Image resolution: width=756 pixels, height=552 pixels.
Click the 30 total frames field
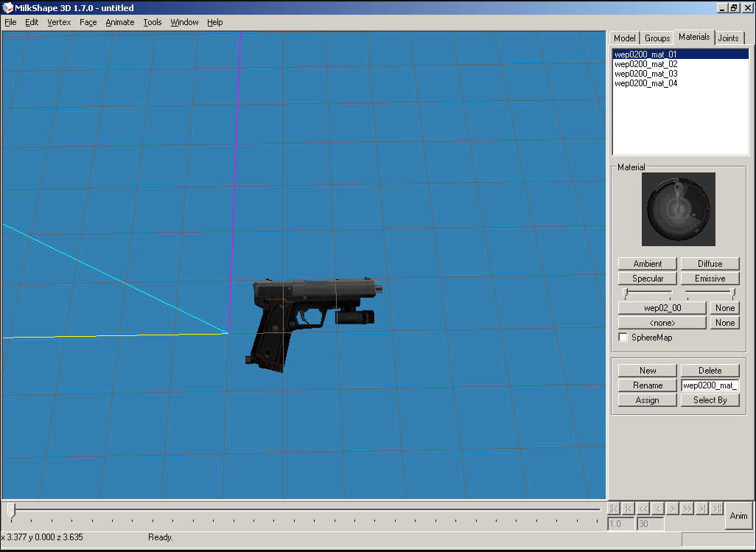coord(651,524)
